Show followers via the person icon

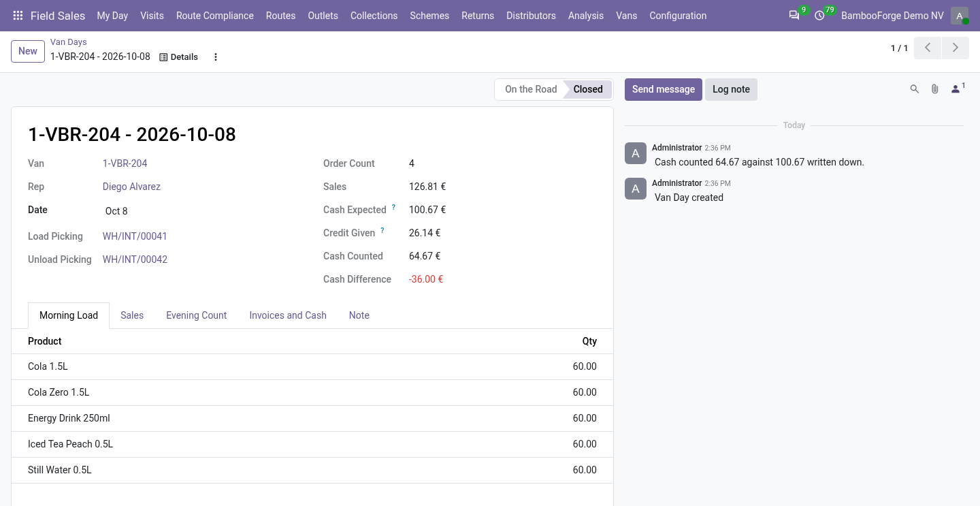coord(958,89)
